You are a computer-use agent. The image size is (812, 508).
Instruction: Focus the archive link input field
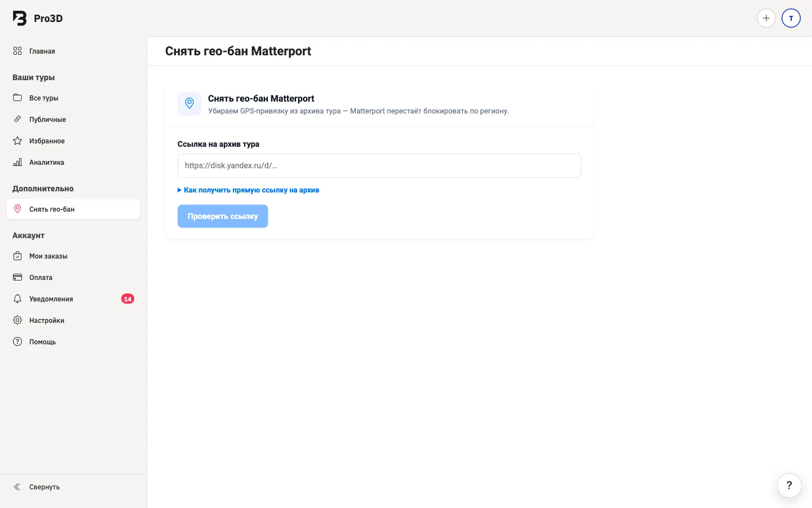coord(379,165)
